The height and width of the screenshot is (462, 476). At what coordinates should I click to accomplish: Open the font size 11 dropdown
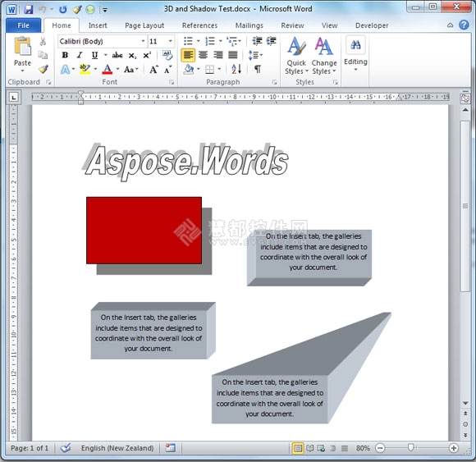[x=171, y=41]
